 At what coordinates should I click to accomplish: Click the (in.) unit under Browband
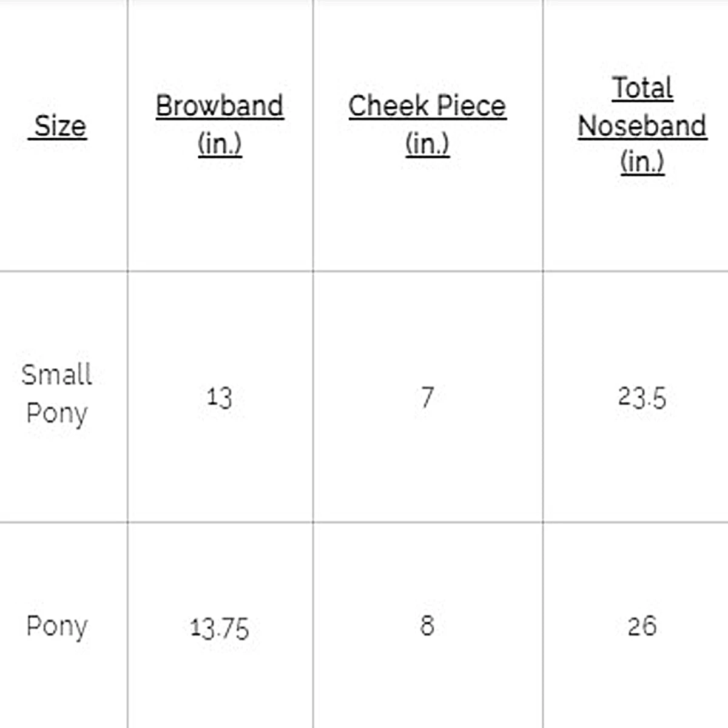(x=220, y=144)
